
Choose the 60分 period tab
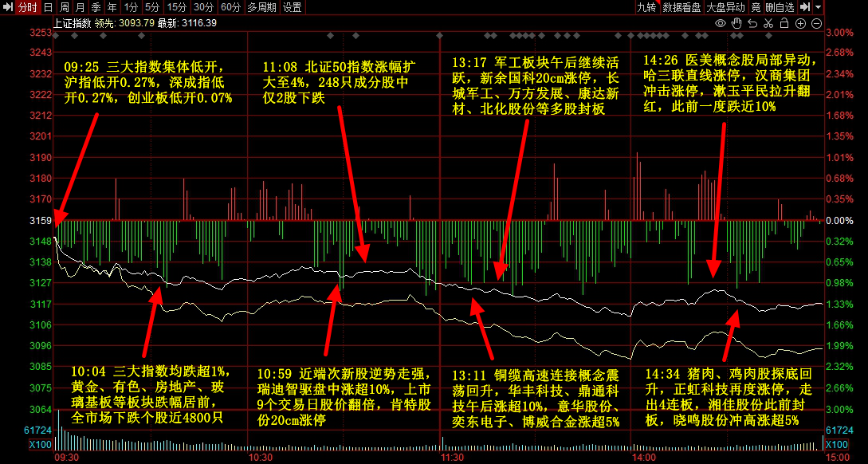click(x=230, y=7)
